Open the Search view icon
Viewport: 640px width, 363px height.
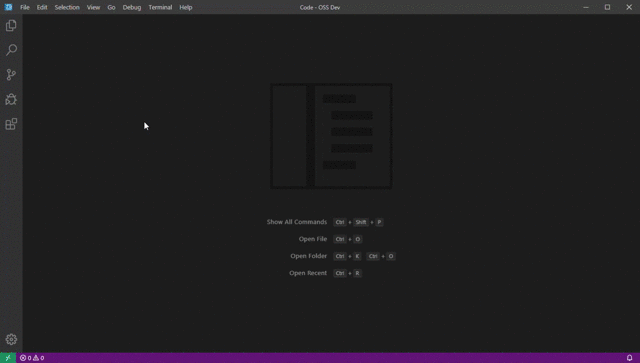click(x=11, y=50)
